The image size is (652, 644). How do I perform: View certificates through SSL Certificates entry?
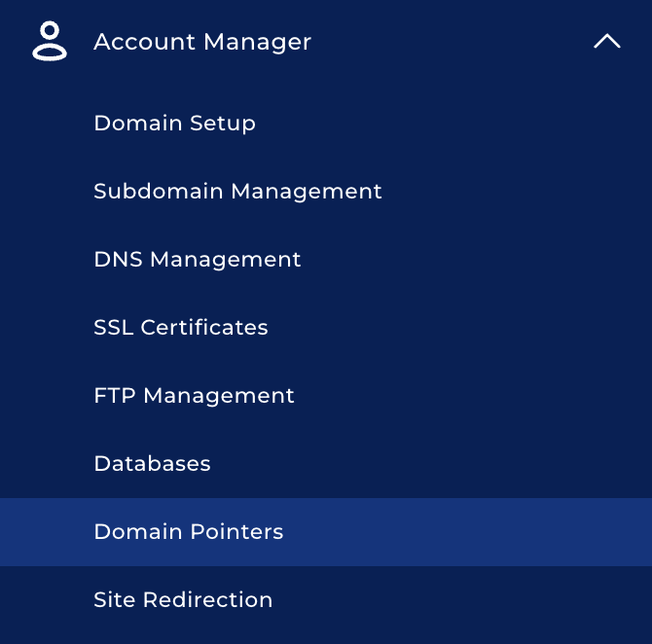[181, 328]
